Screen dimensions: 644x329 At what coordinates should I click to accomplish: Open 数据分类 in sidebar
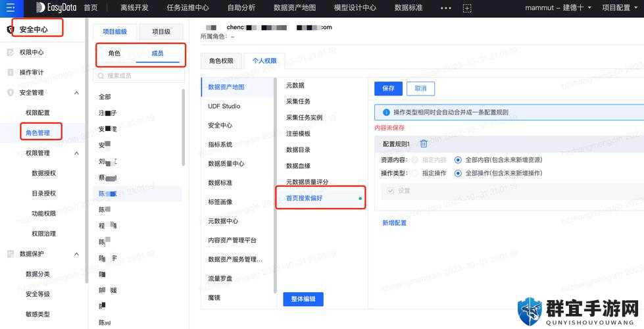coord(37,274)
